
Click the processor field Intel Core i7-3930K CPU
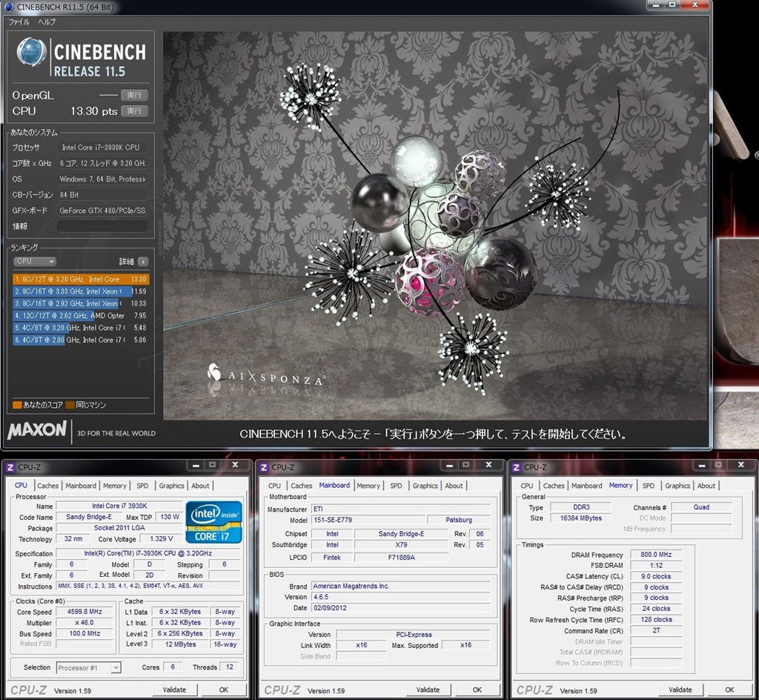point(102,147)
